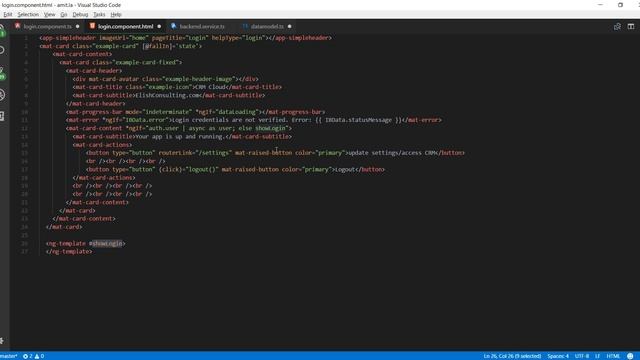
Task: Open the Extensions view in the activity bar
Action: 2,116
